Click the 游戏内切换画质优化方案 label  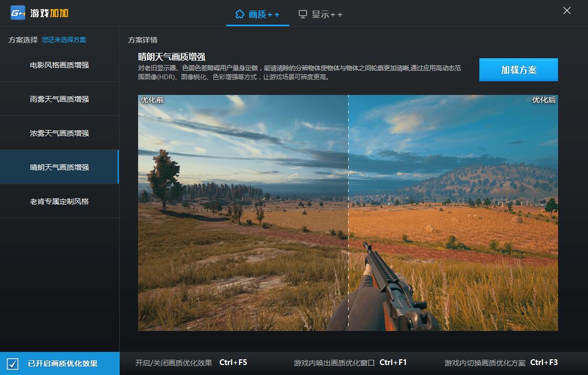tap(485, 362)
